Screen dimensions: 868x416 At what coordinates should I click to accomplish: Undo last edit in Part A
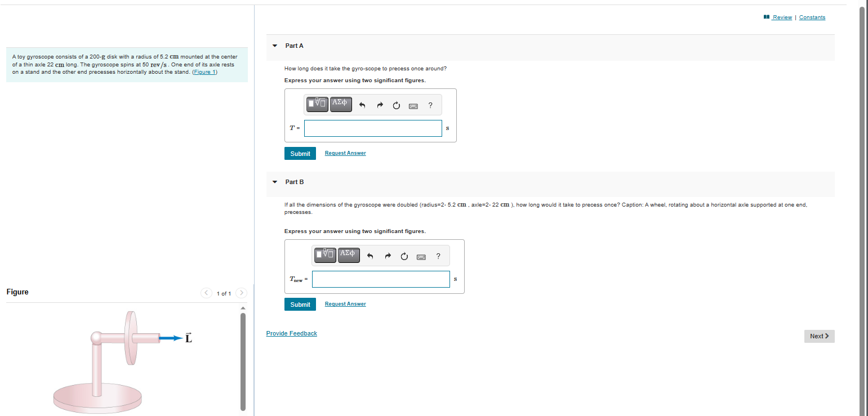coord(362,105)
